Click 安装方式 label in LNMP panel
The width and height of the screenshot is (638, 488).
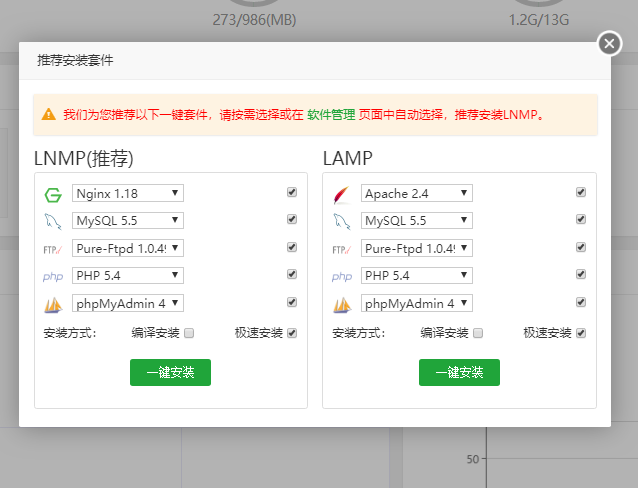click(x=70, y=333)
